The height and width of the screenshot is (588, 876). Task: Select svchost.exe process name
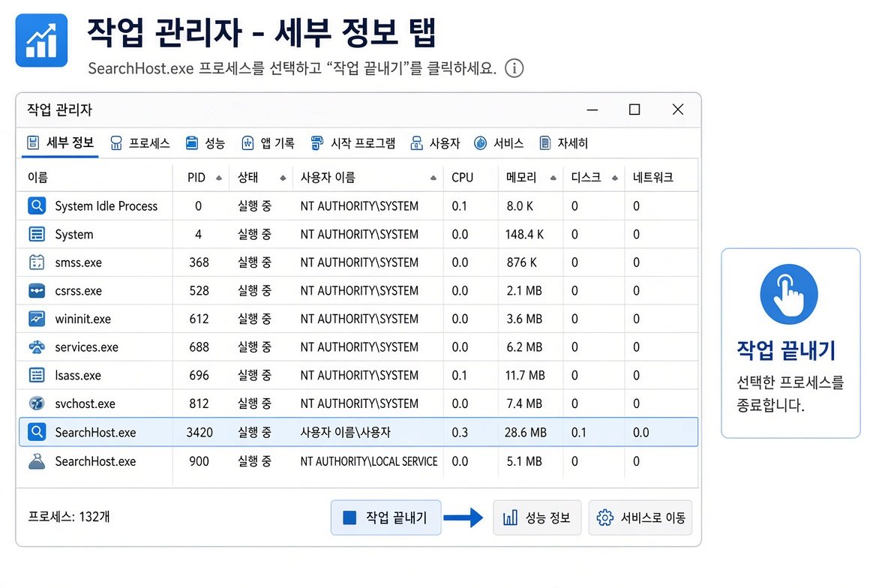pos(85,403)
